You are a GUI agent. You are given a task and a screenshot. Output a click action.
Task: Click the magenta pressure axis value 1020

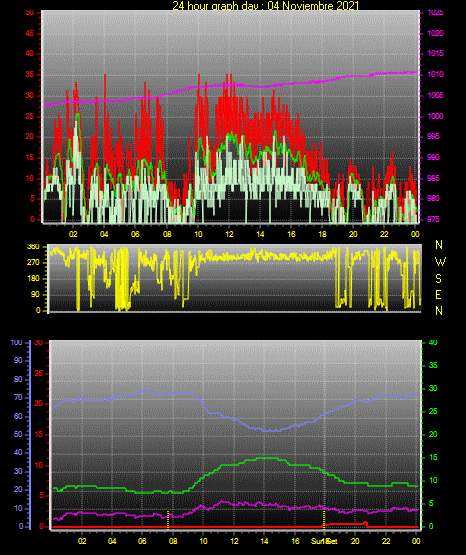435,33
